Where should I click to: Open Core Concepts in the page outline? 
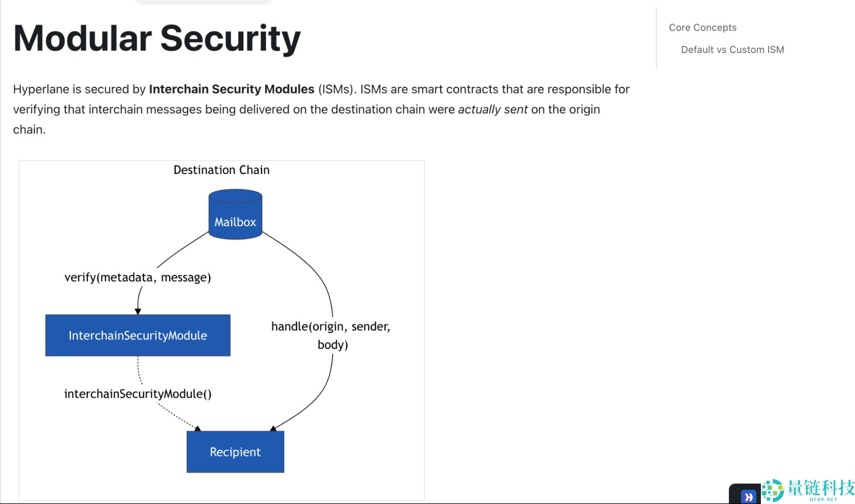pyautogui.click(x=702, y=28)
